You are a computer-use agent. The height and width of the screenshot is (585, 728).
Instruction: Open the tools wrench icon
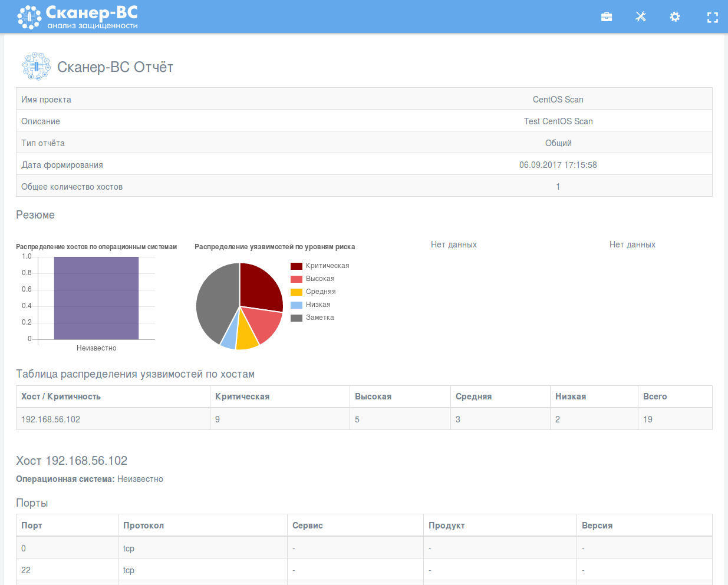coord(641,16)
